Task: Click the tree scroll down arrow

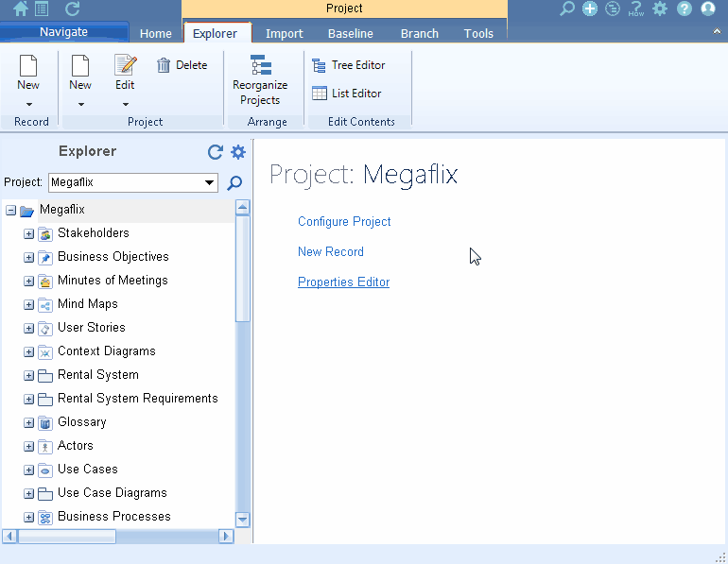Action: click(242, 520)
